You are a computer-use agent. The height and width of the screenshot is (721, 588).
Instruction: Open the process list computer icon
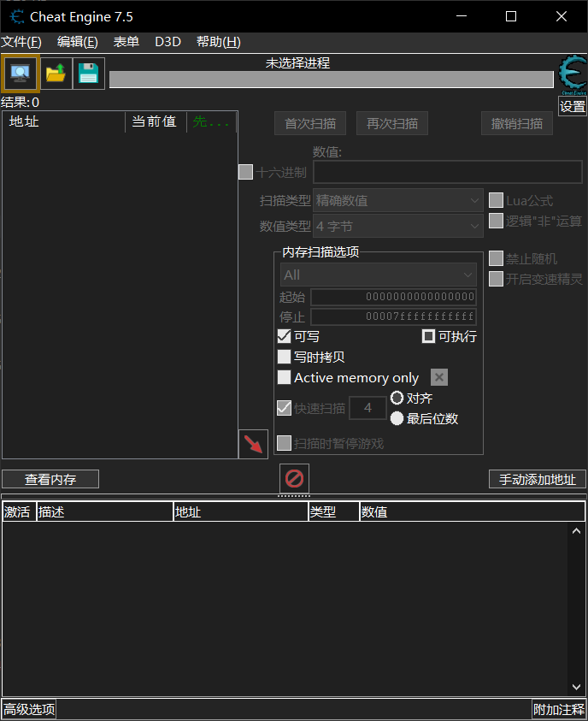click(21, 73)
